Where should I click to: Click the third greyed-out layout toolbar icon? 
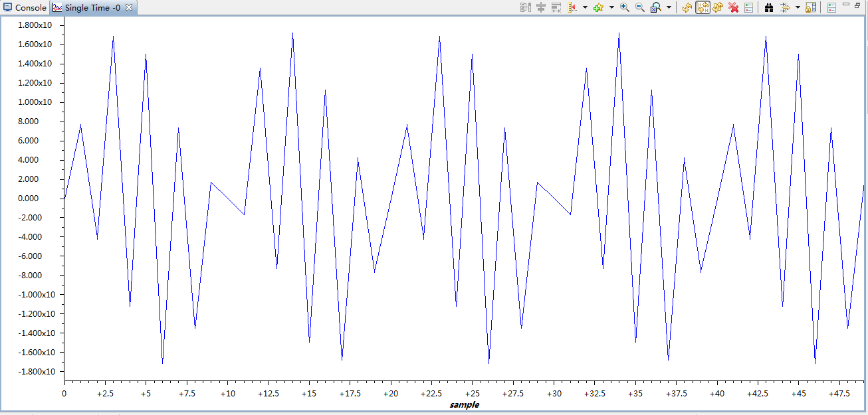[556, 7]
